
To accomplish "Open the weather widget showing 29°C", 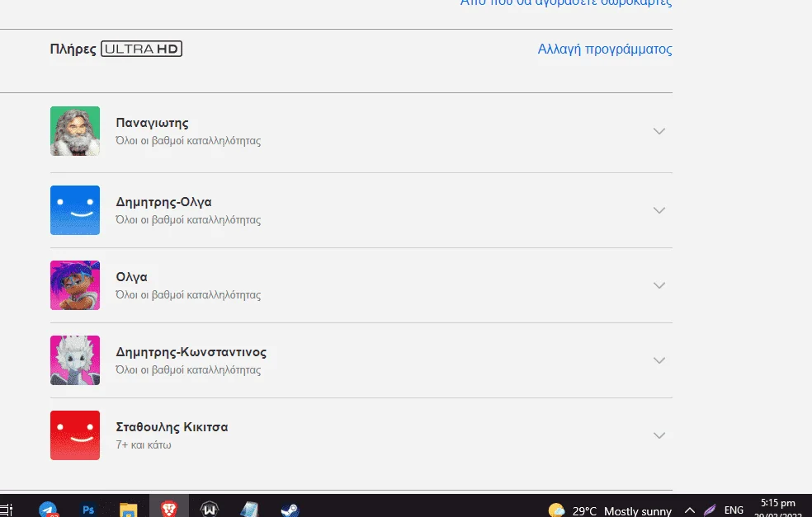I will [x=610, y=510].
